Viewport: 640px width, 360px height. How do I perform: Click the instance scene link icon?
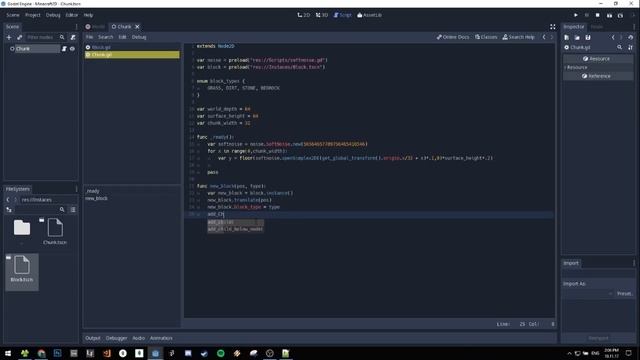coord(19,37)
